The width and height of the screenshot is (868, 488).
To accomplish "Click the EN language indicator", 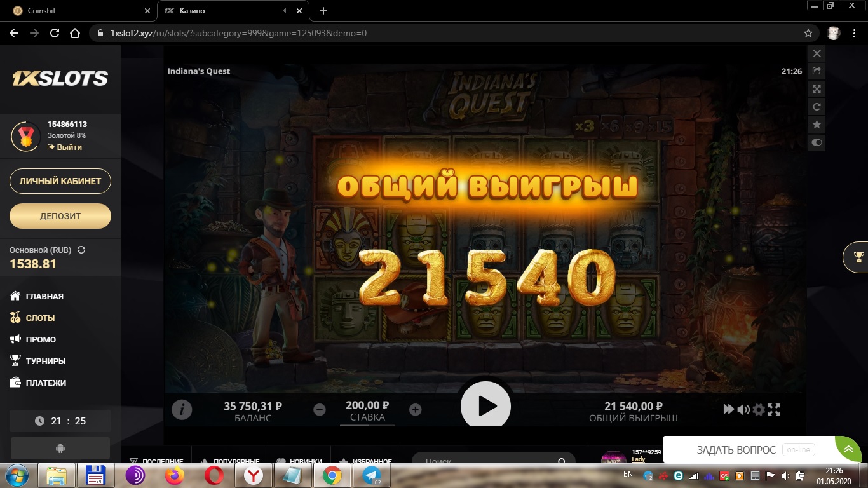I will 628,474.
